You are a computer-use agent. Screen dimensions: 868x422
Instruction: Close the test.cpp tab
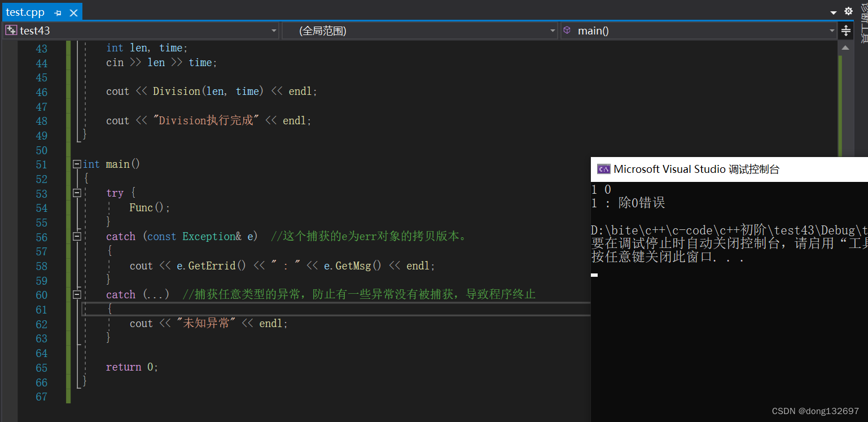(x=73, y=12)
